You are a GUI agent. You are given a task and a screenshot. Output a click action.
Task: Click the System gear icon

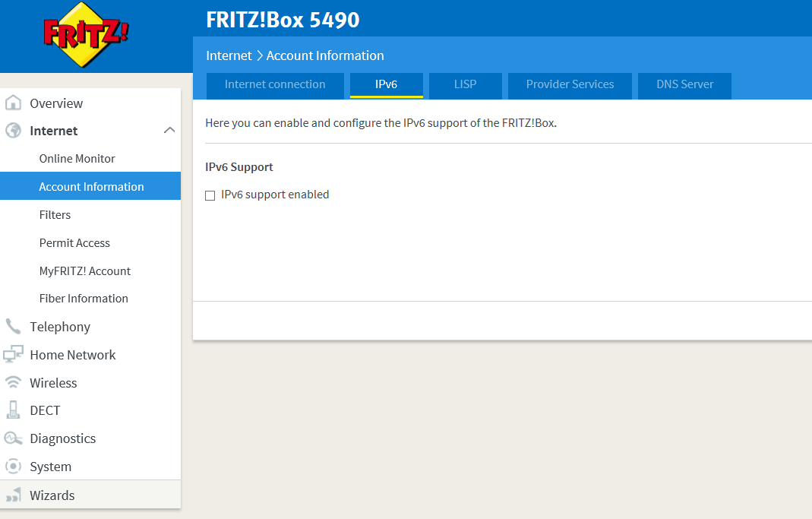click(x=13, y=466)
